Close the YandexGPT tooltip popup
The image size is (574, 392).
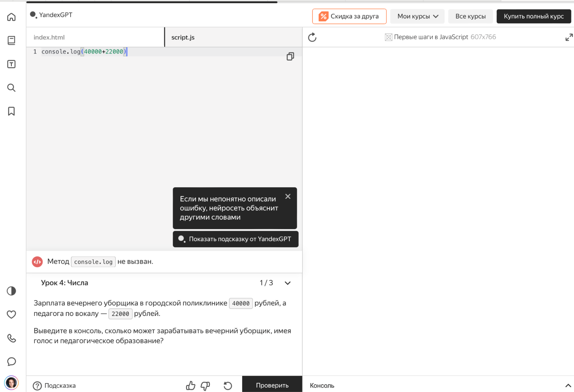click(x=288, y=196)
